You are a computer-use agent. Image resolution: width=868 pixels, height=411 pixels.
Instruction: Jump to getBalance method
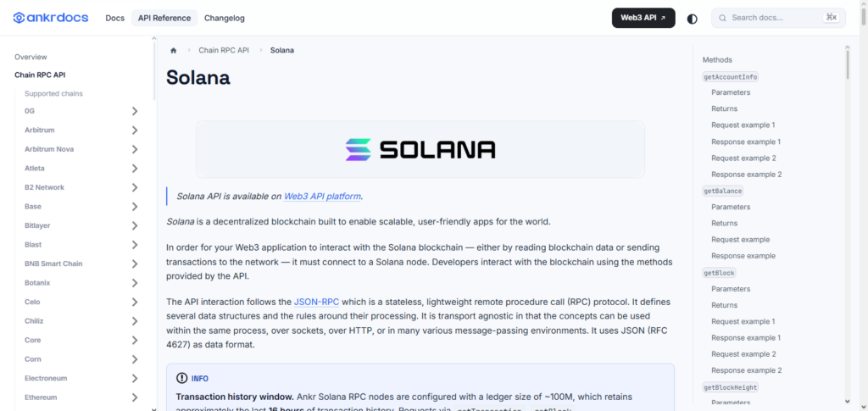[722, 191]
